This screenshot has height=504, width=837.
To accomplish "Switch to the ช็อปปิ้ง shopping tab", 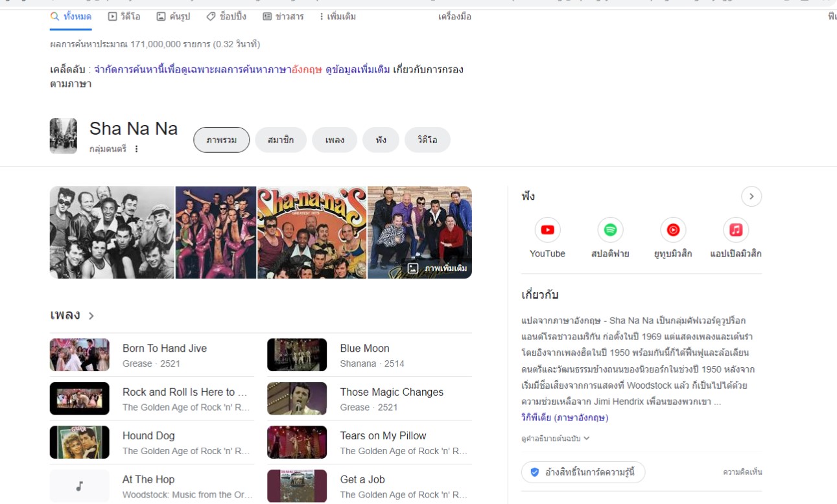I will pos(226,17).
